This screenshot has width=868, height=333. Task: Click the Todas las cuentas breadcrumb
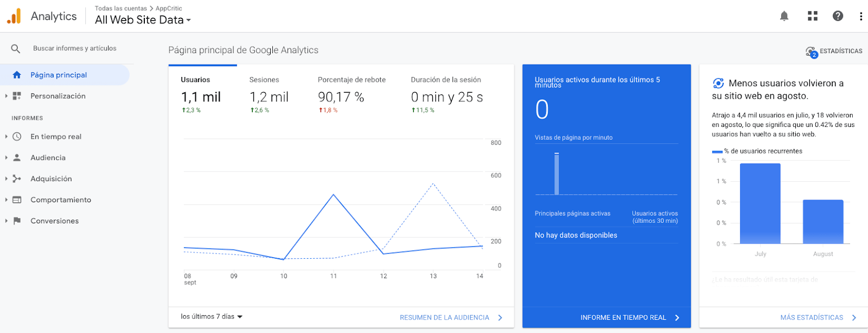[x=120, y=8]
